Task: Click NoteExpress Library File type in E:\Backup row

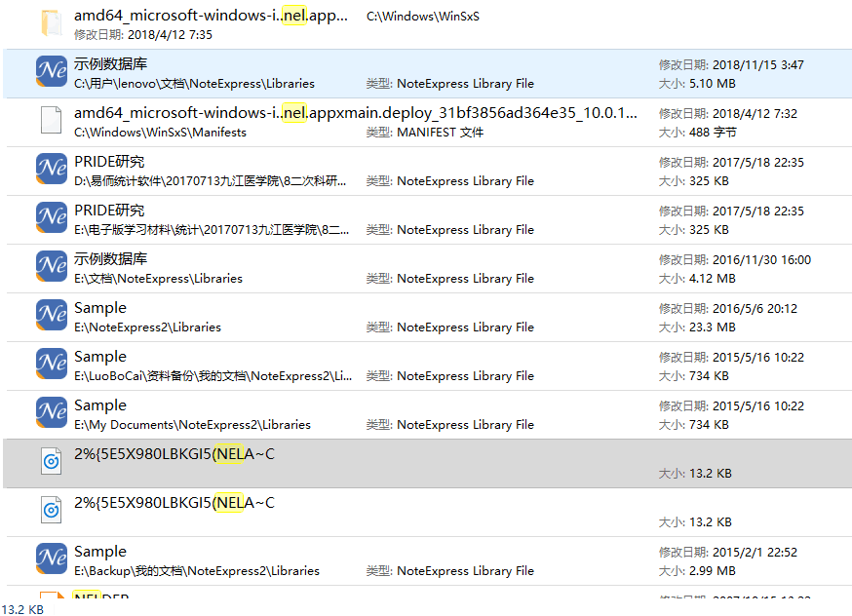Action: 466,571
